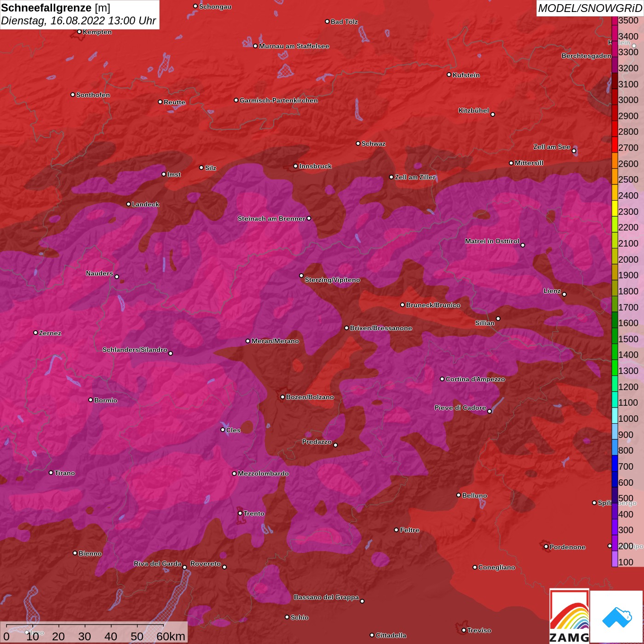Image resolution: width=644 pixels, height=644 pixels.
Task: Click the Landeck marker dot
Action: 128,204
